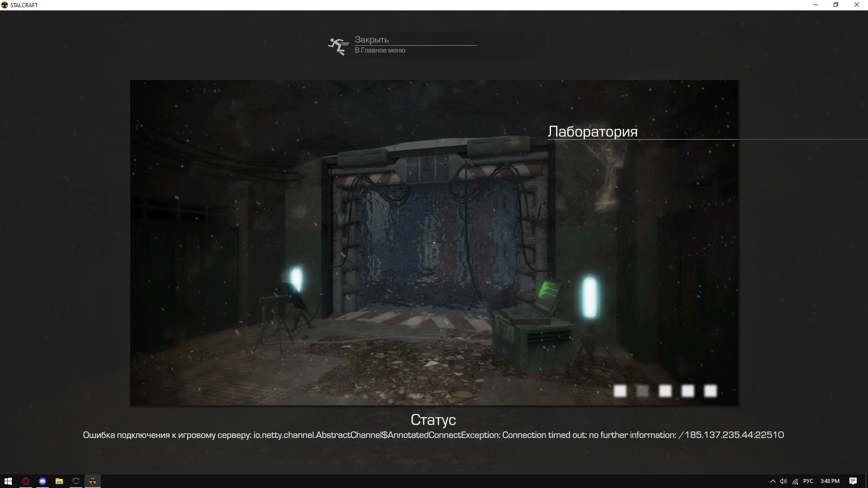Switch to the ouroboros ring taskbar app
Image resolution: width=868 pixels, height=488 pixels.
tap(76, 481)
